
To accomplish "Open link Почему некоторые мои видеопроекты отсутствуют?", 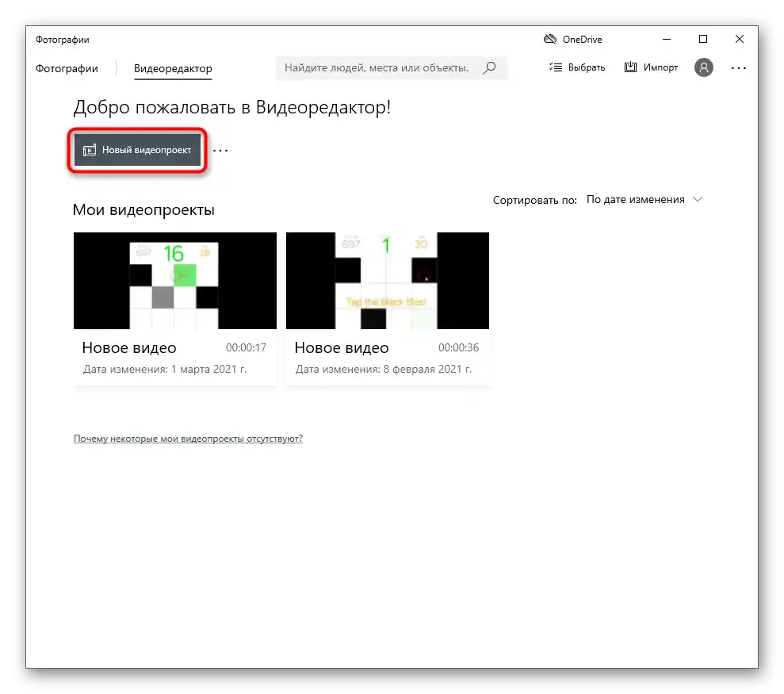I will [x=188, y=439].
